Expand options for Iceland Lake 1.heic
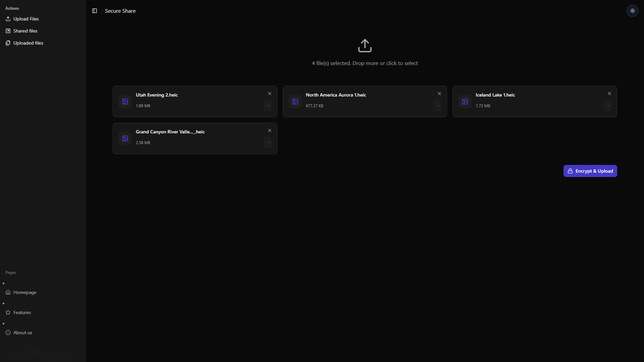The height and width of the screenshot is (362, 644). click(x=608, y=106)
